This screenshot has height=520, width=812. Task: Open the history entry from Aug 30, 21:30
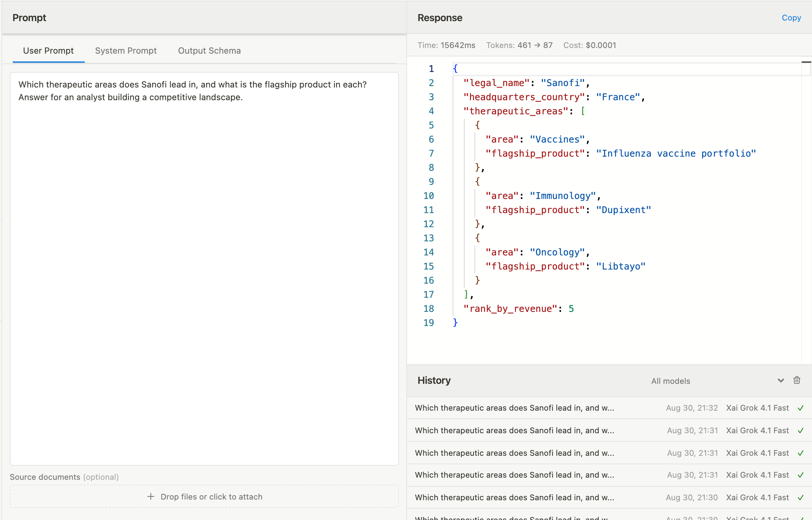pos(609,497)
